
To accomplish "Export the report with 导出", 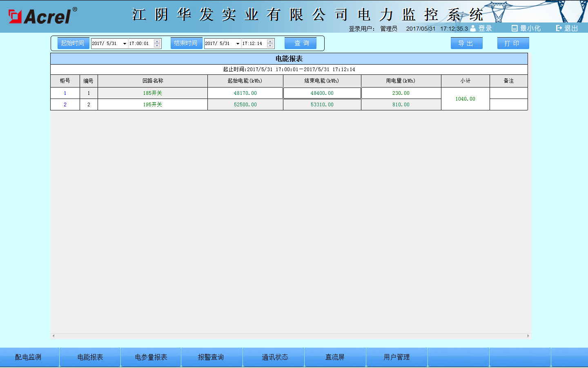I will click(x=466, y=43).
